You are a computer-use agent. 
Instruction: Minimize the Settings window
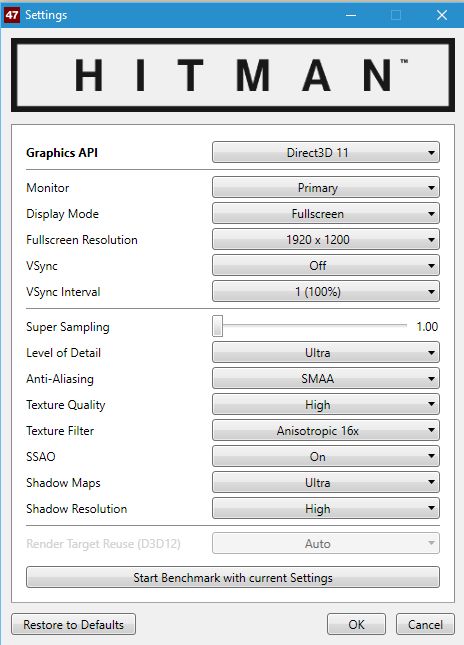(x=351, y=15)
